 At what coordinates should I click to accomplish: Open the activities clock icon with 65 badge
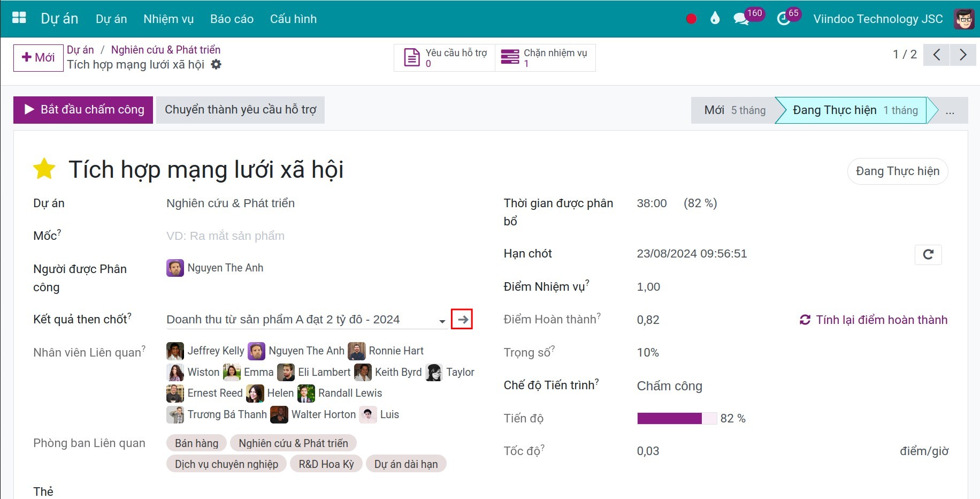click(x=783, y=19)
